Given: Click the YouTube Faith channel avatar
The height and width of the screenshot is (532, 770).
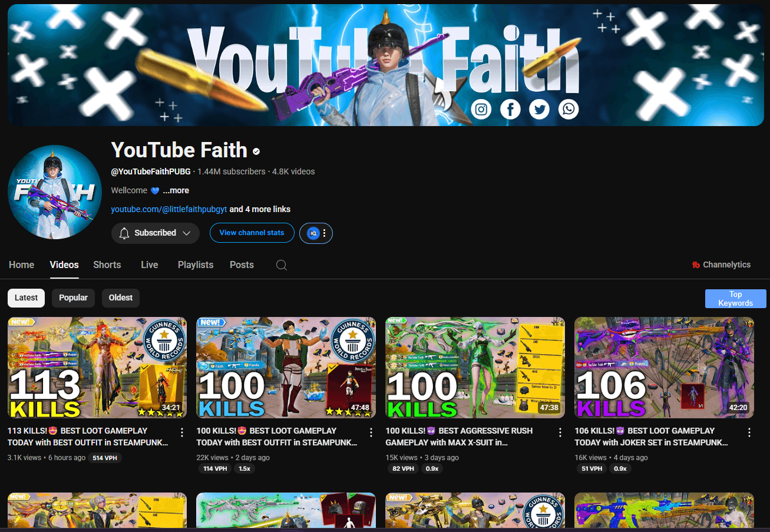Looking at the screenshot, I should 55,192.
